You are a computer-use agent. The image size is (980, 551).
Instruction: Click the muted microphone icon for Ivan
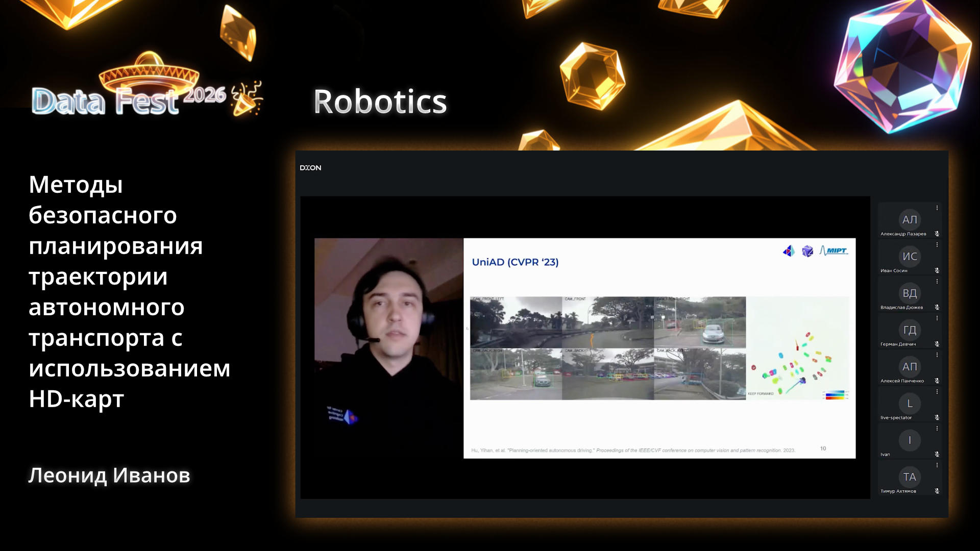tap(937, 454)
